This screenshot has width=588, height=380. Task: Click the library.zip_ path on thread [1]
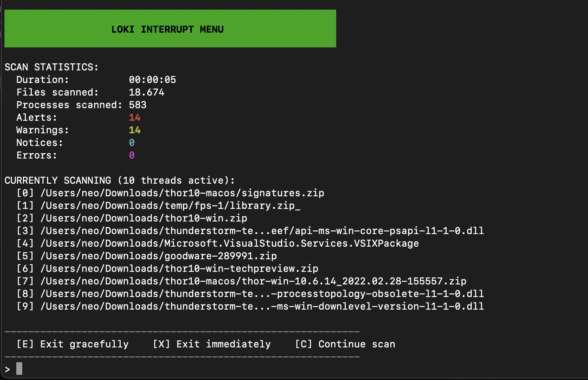coord(170,206)
